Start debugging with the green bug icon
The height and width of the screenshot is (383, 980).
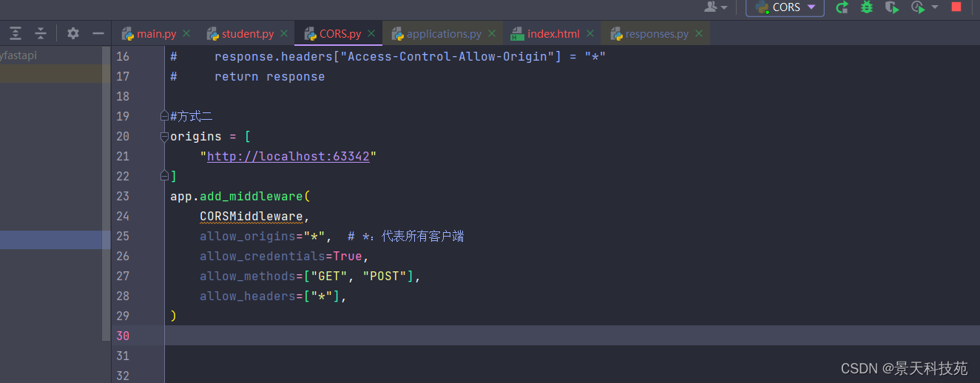click(867, 7)
